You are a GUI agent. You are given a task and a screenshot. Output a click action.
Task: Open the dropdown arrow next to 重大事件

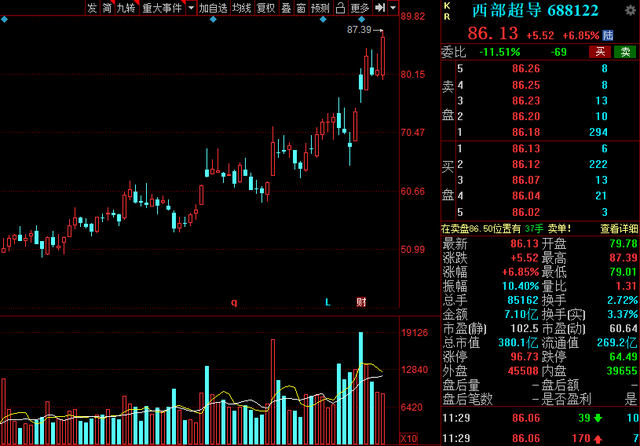pos(191,8)
